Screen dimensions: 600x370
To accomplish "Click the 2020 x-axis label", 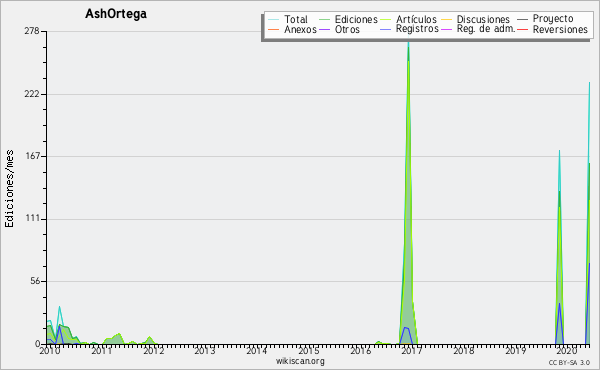I will pyautogui.click(x=567, y=351).
